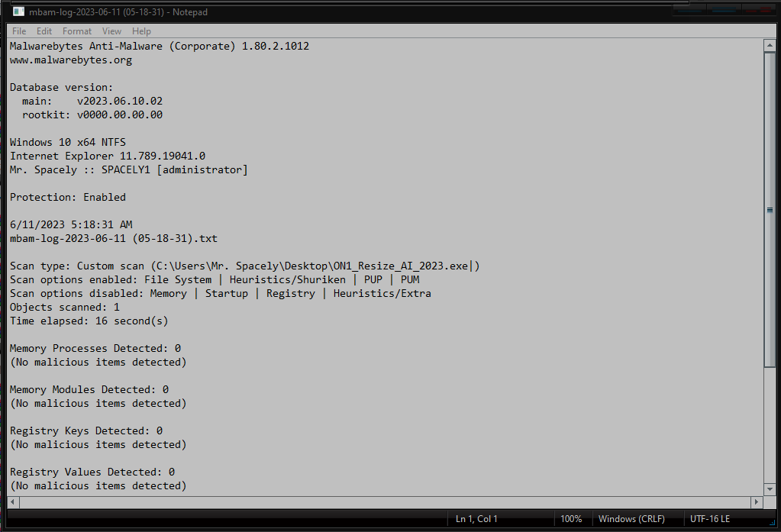
Task: Open the Format menu
Action: pyautogui.click(x=76, y=31)
